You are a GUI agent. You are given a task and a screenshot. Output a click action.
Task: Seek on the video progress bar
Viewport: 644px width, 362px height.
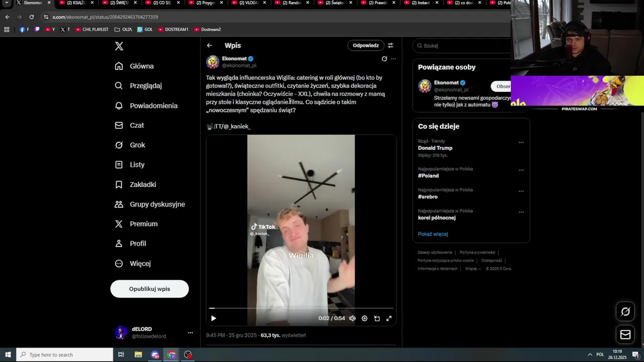tap(301, 308)
